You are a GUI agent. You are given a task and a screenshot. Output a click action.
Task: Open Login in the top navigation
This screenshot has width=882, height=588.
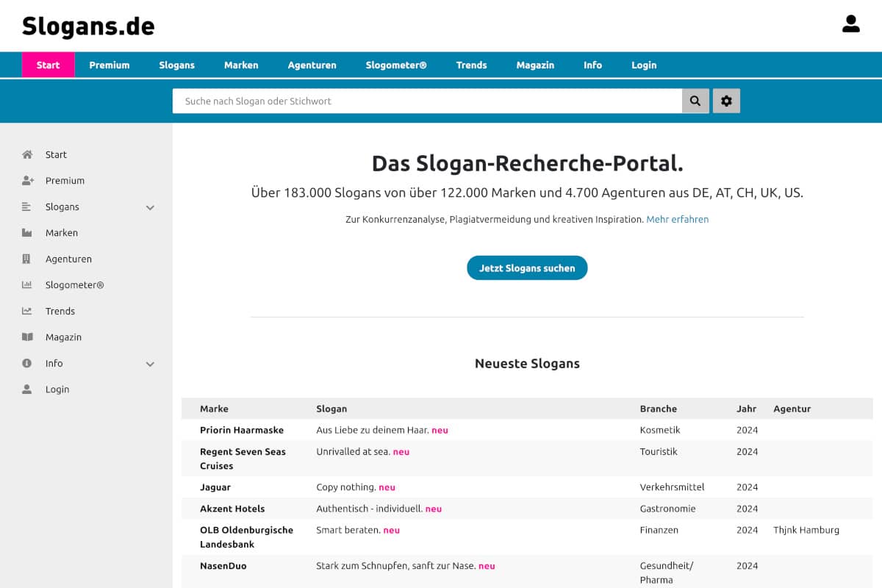pyautogui.click(x=644, y=65)
